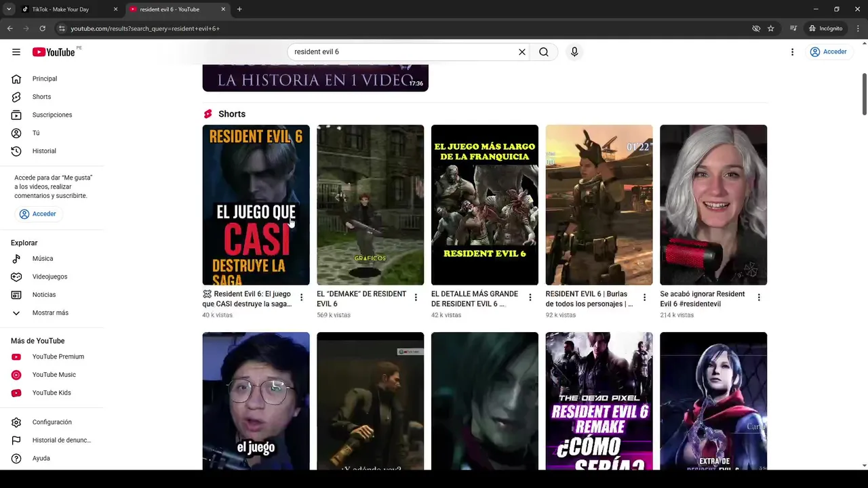
Task: Open Configuración in sidebar
Action: tap(52, 422)
